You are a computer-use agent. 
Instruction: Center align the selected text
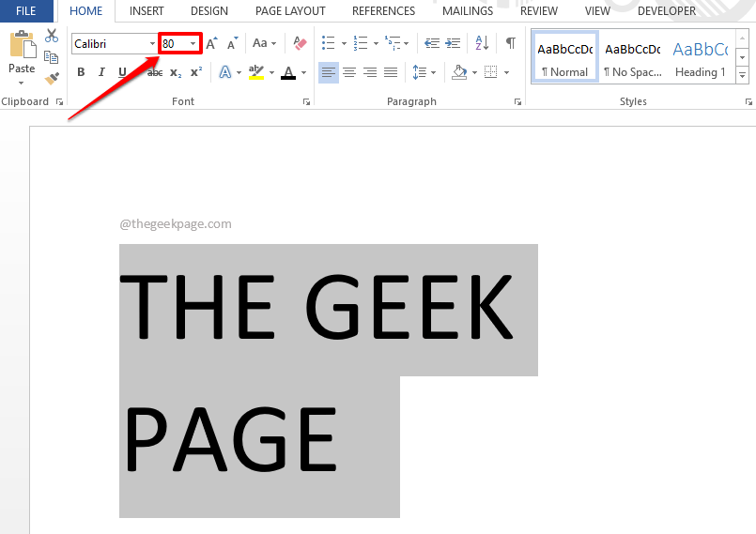pyautogui.click(x=349, y=72)
